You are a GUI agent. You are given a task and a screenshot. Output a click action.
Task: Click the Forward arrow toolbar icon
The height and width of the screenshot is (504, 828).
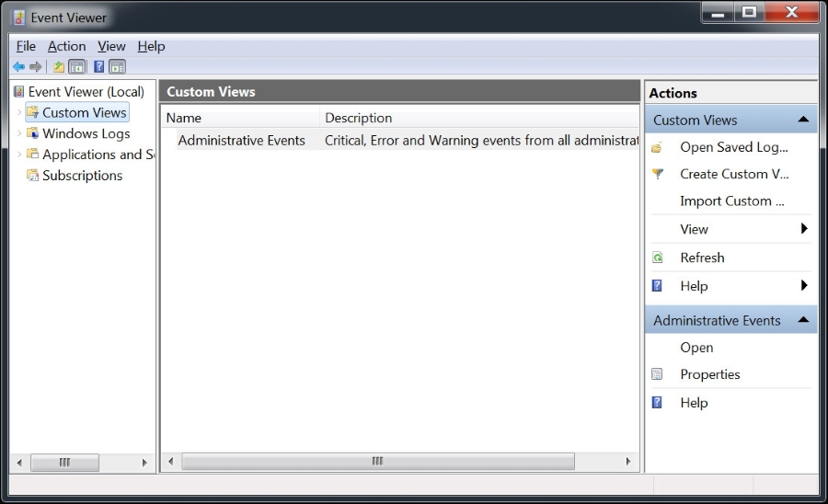pyautogui.click(x=35, y=66)
